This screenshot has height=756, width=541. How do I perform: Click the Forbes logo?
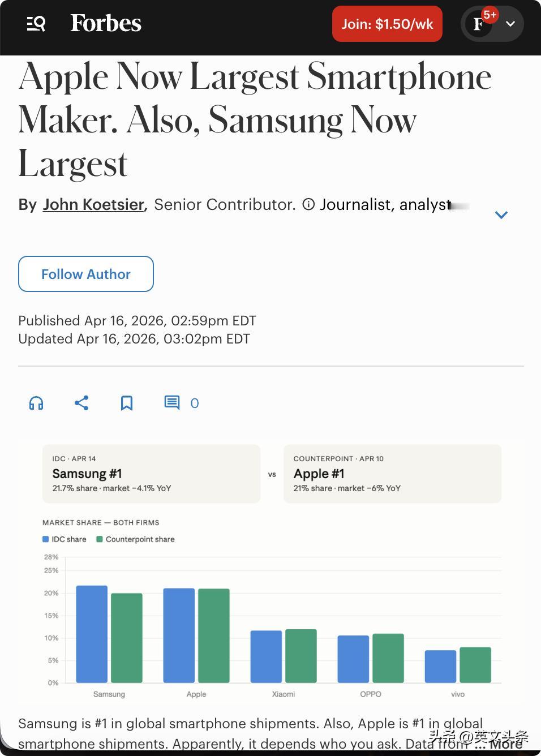(x=106, y=24)
